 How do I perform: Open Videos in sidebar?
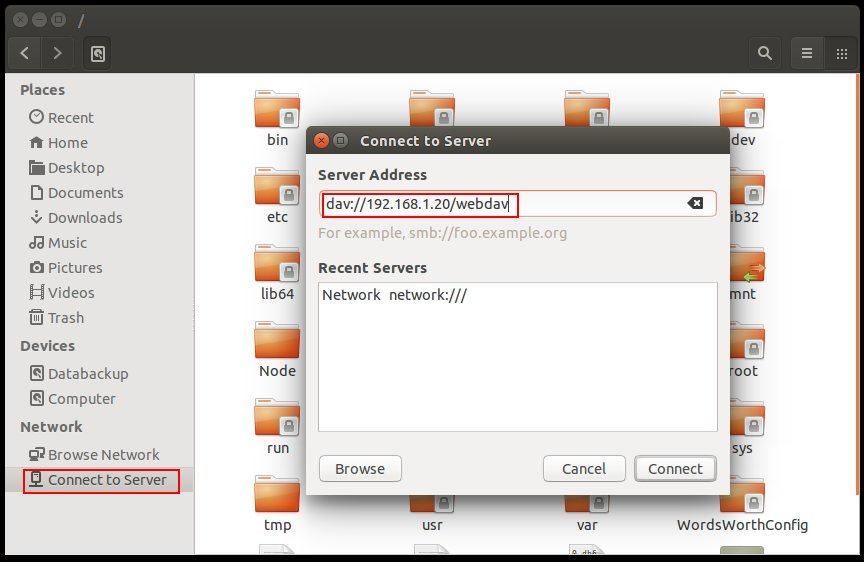click(62, 293)
